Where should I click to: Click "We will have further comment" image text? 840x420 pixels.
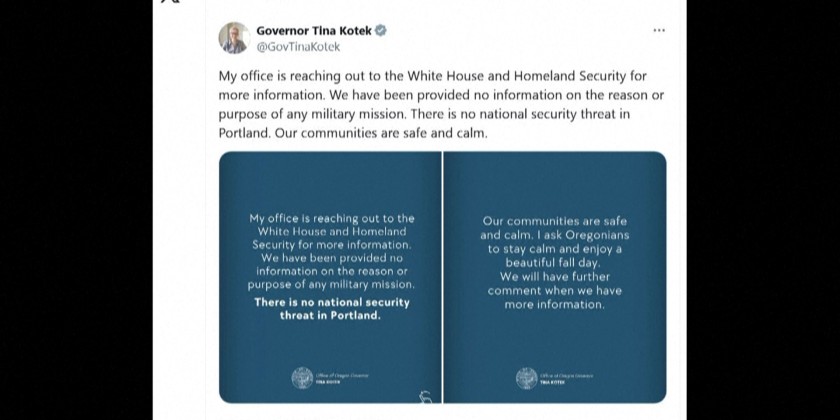[554, 283]
